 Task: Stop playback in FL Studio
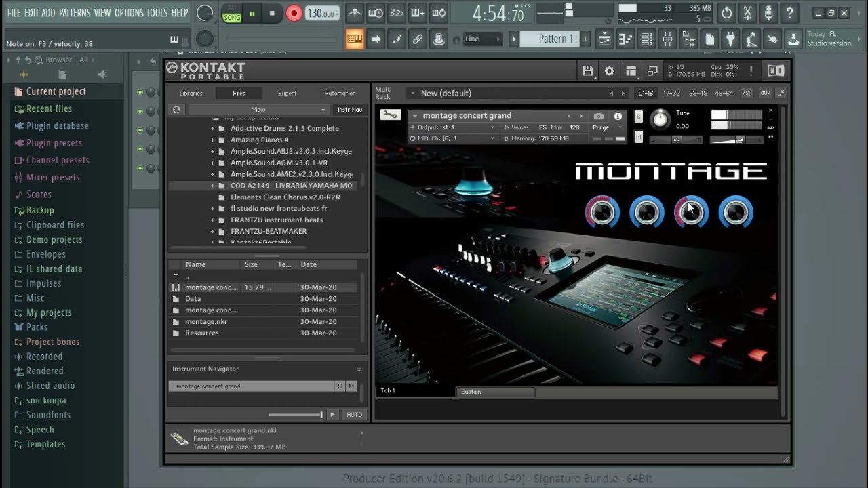[272, 13]
